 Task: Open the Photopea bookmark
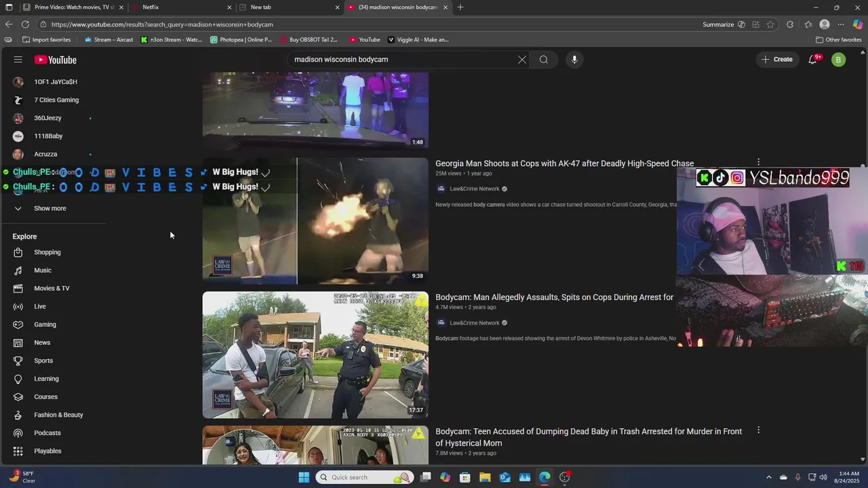241,40
